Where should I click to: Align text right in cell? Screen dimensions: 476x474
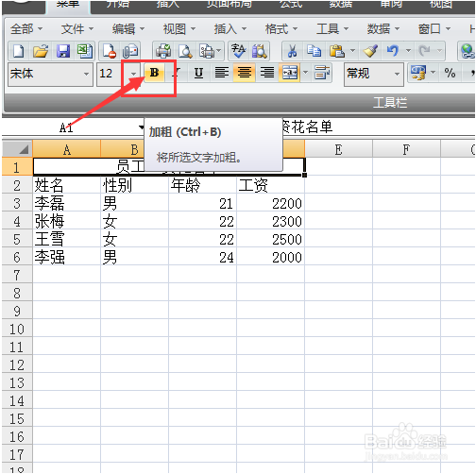(267, 73)
